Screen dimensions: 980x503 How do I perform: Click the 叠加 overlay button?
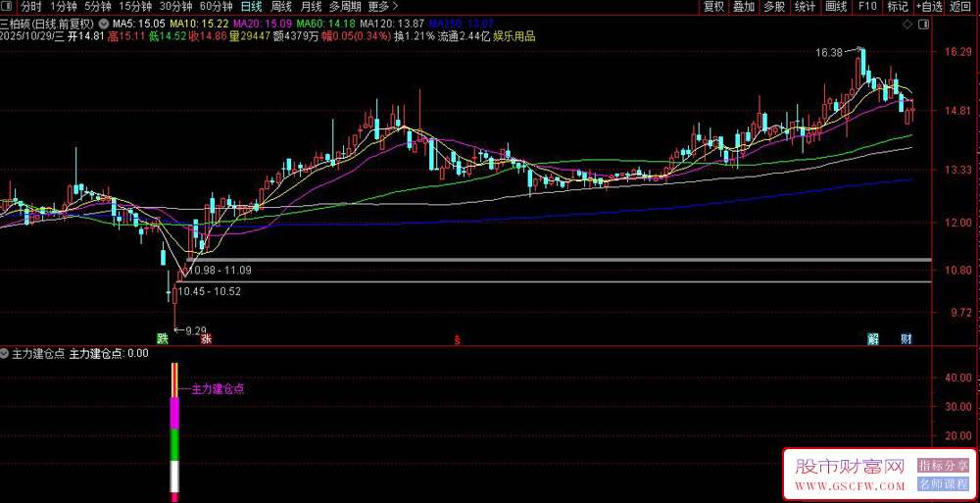point(744,7)
